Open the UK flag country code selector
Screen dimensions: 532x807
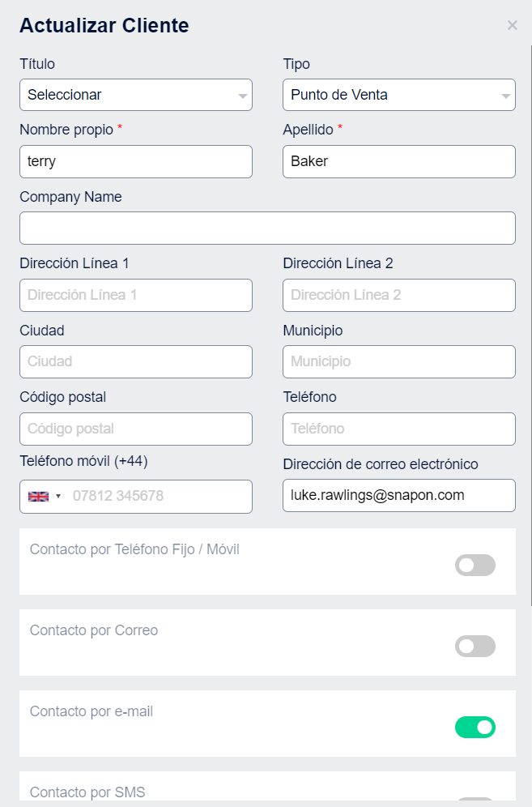point(45,496)
